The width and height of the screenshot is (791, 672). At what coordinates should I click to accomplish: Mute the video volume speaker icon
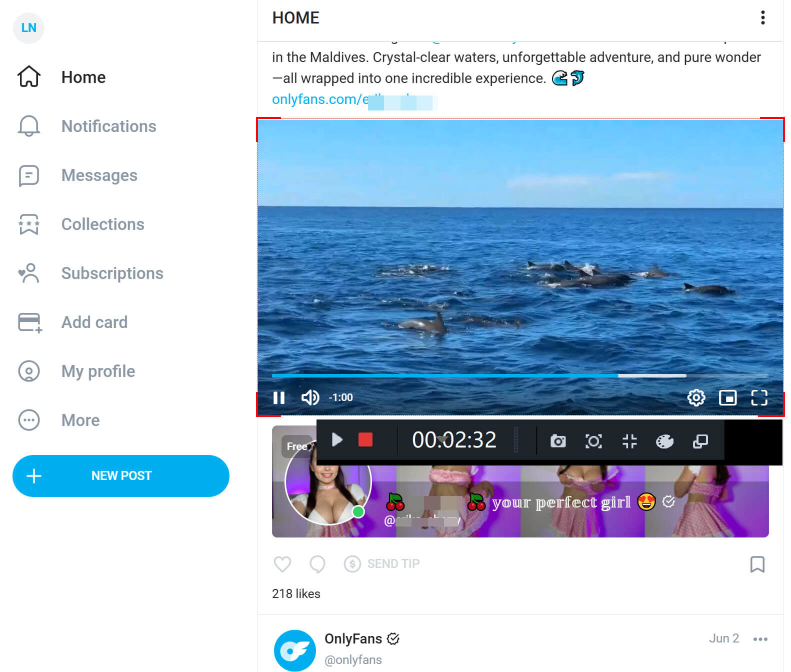tap(310, 397)
